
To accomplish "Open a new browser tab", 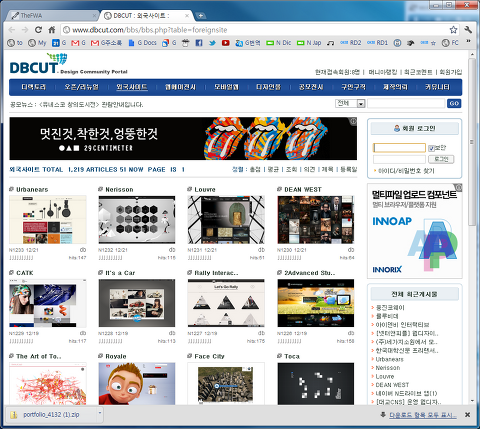I will [200, 15].
